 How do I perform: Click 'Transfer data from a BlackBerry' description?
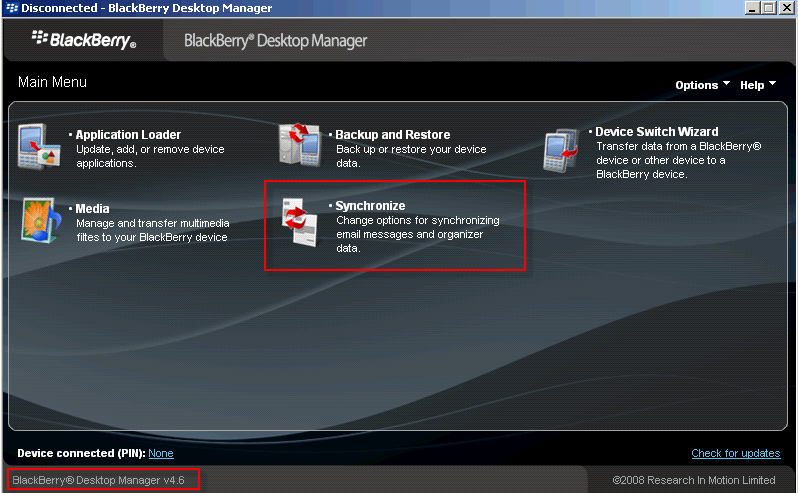tap(678, 160)
